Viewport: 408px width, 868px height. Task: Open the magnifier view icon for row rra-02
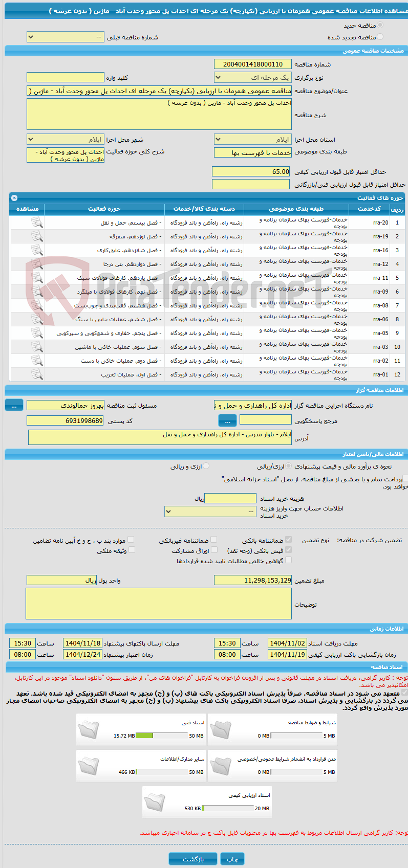[37, 361]
